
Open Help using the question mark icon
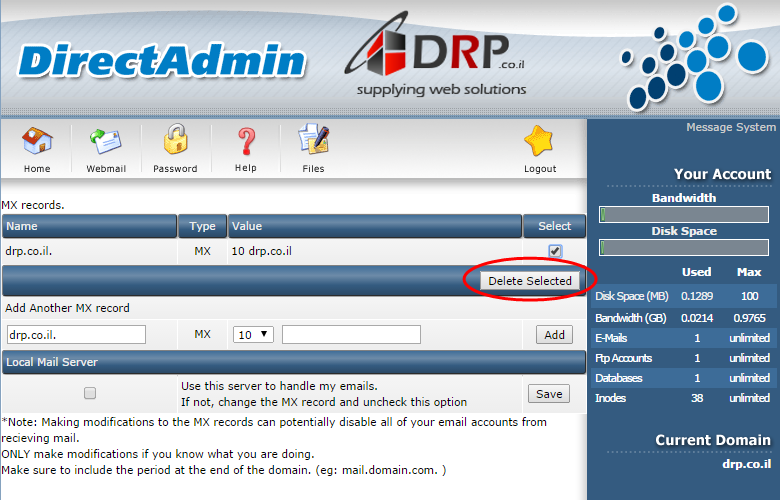(x=245, y=142)
